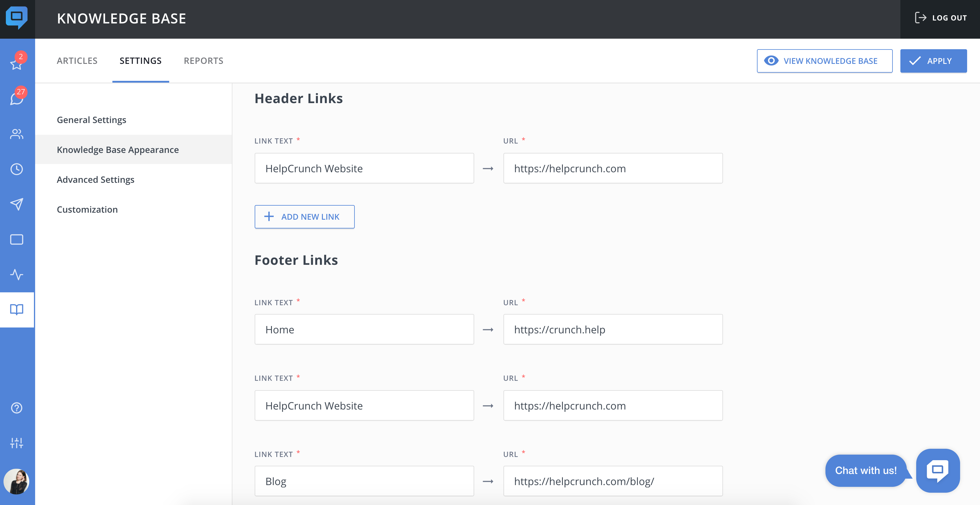Image resolution: width=980 pixels, height=505 pixels.
Task: Open the paper plane campaigns icon
Action: click(17, 204)
